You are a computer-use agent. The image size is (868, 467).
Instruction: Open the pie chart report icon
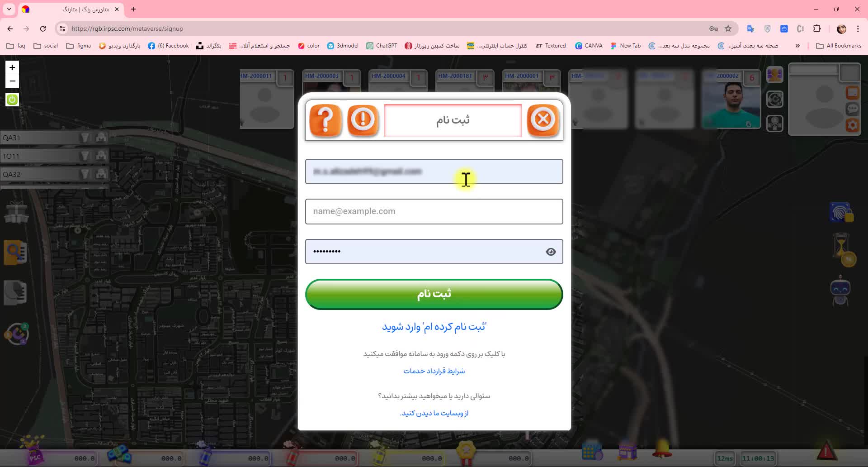pyautogui.click(x=15, y=293)
